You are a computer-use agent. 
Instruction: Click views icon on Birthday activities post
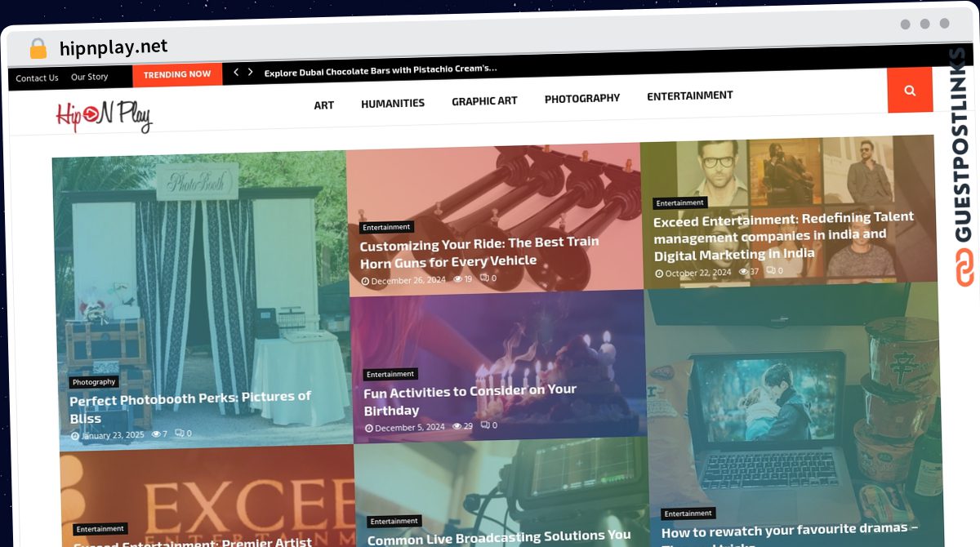[457, 426]
